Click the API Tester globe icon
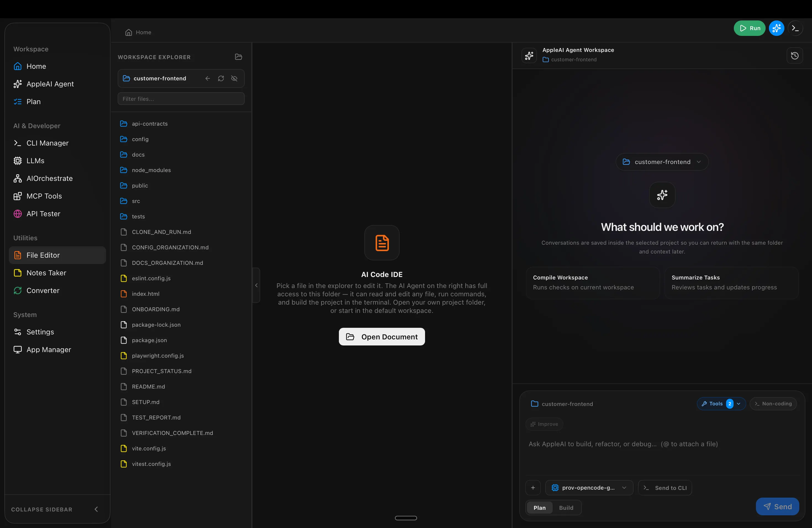812x528 pixels. 17,214
